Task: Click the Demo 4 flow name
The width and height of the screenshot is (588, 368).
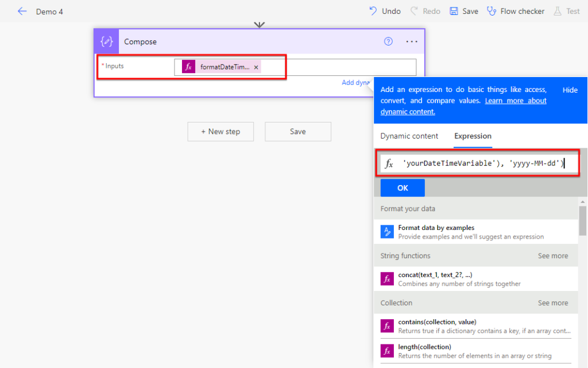Action: point(49,11)
